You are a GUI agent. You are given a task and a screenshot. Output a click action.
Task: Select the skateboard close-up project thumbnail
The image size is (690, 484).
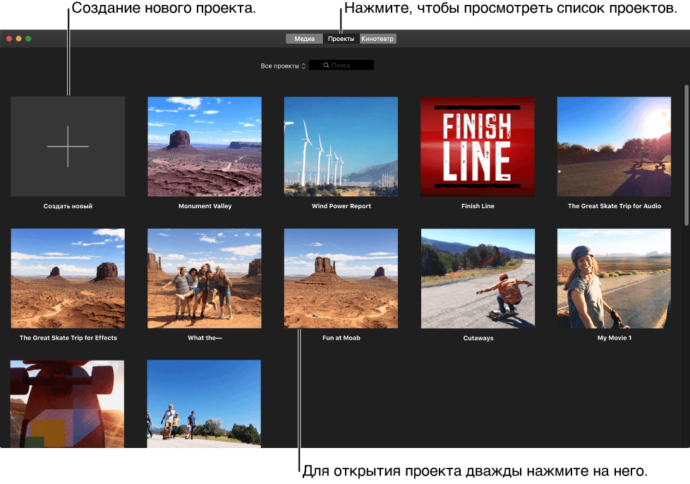point(67,404)
